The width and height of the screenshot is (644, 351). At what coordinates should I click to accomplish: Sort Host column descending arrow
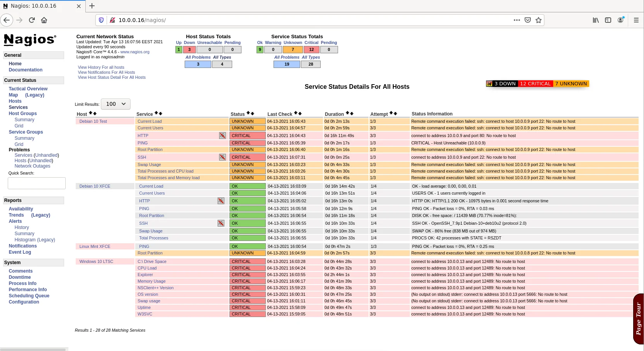[x=95, y=114]
